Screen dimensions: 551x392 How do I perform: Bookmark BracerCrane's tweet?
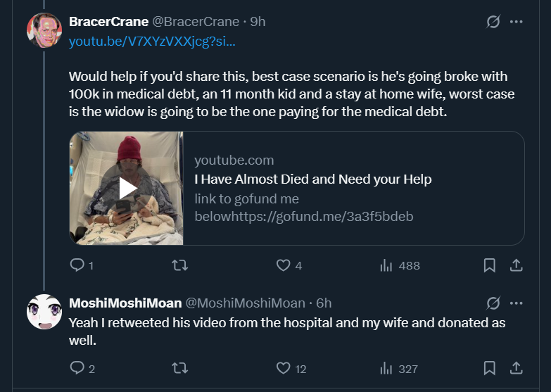pyautogui.click(x=490, y=265)
